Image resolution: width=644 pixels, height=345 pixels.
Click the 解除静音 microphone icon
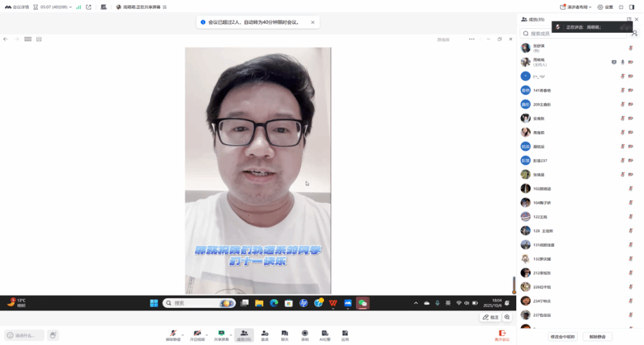[x=173, y=333]
